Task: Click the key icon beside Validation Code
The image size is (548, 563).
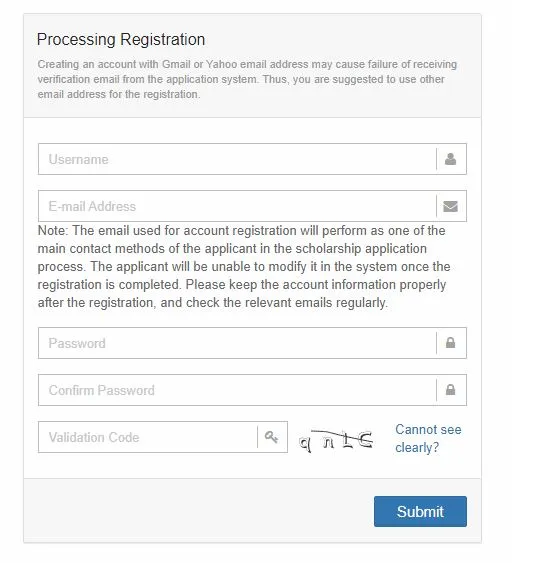Action: click(271, 437)
